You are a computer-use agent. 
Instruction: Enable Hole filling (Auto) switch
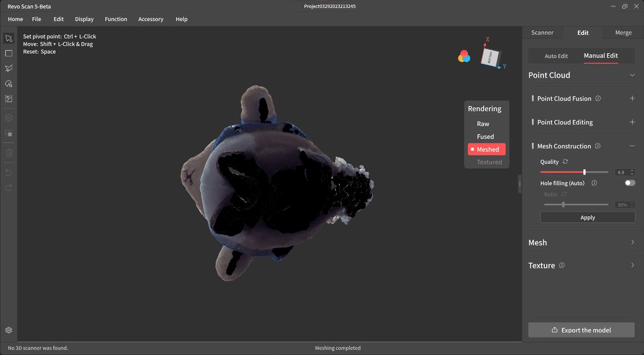click(x=630, y=183)
